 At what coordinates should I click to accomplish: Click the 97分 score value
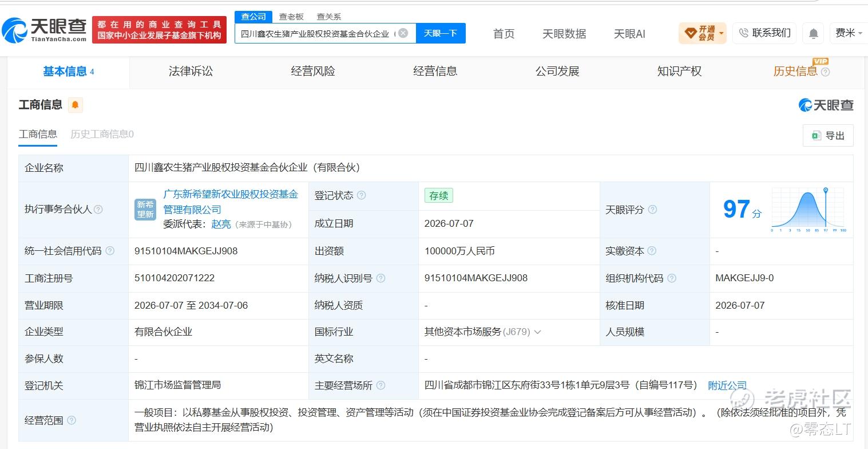point(742,210)
